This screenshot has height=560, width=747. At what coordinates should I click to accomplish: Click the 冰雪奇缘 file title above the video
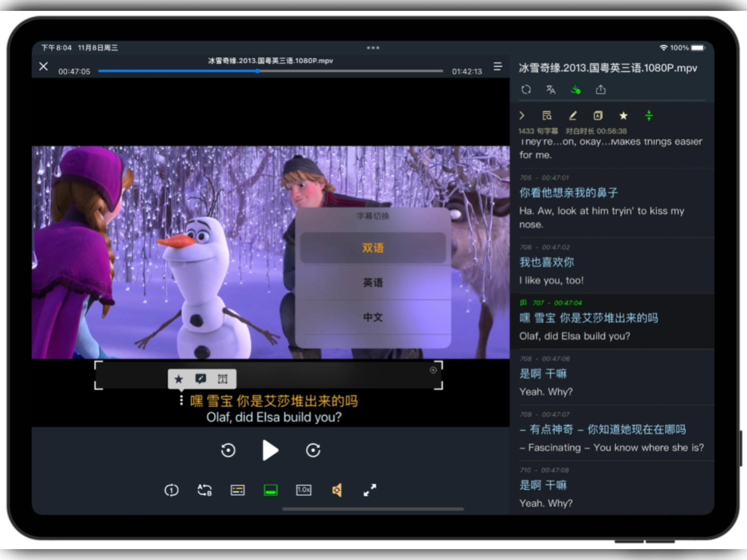(x=271, y=61)
